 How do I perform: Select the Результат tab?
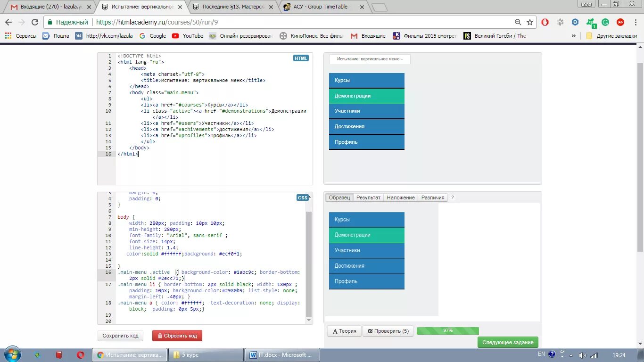[368, 197]
